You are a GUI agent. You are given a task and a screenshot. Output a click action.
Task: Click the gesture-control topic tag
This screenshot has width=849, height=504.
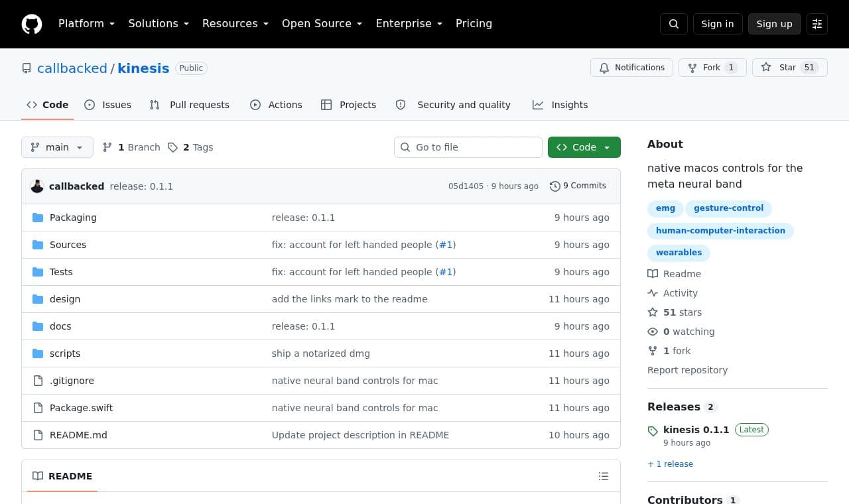(x=728, y=208)
